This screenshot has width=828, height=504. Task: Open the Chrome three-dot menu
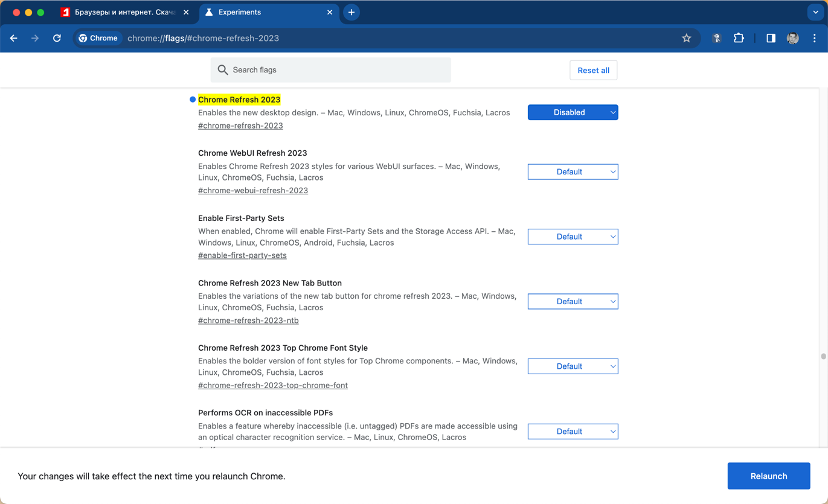(x=815, y=38)
